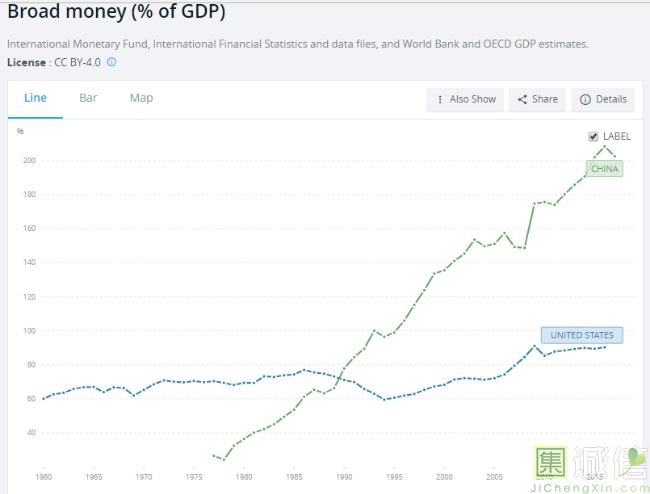
Task: Click the United States 1960 starting data point
Action: point(44,398)
